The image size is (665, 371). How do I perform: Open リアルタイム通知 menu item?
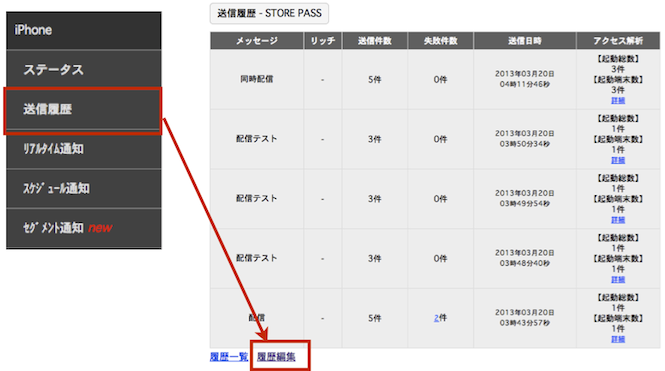[84, 149]
